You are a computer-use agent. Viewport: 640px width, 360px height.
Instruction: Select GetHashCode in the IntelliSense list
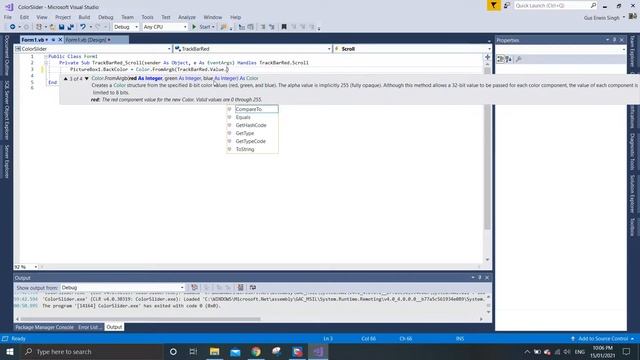click(x=252, y=125)
